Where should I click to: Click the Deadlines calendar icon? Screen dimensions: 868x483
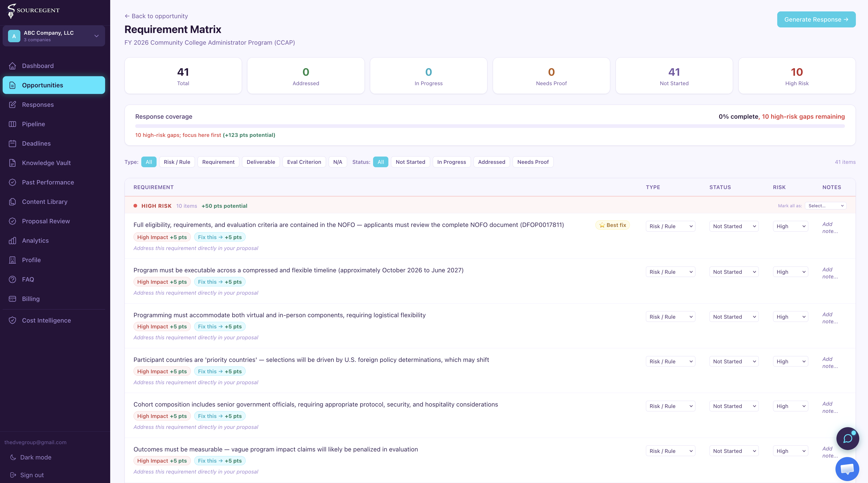(x=12, y=143)
